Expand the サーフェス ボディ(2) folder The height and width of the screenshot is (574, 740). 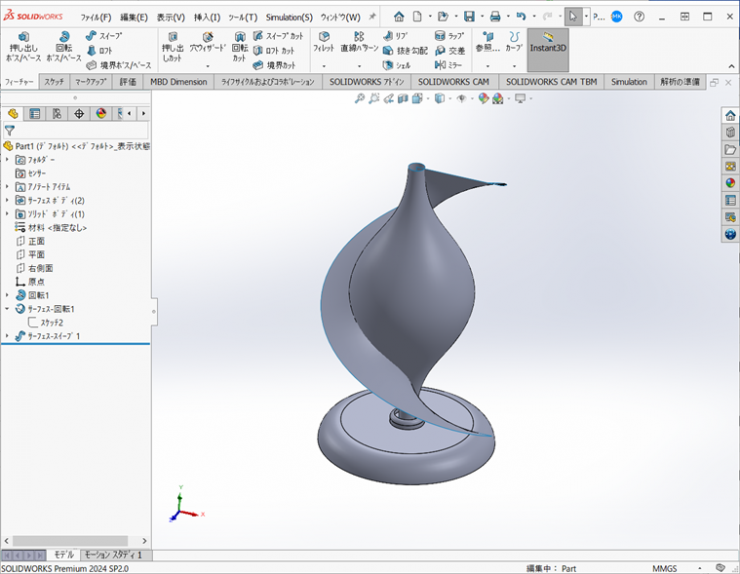tap(7, 200)
